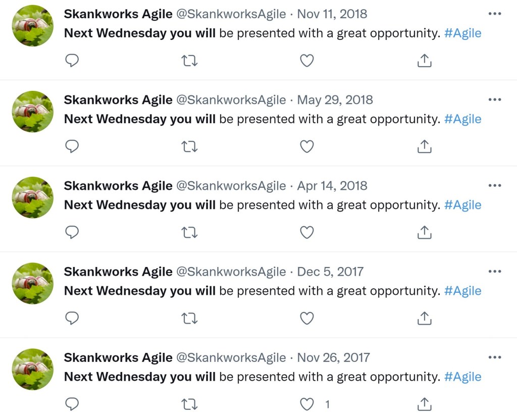
Task: Retweet the Nov 11, 2018 tweet
Action: tap(189, 61)
